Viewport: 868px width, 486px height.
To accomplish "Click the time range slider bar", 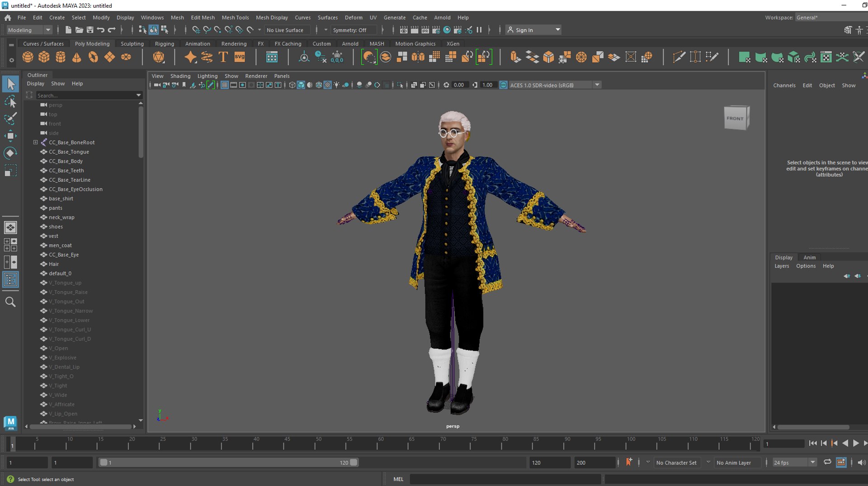I will (x=228, y=462).
